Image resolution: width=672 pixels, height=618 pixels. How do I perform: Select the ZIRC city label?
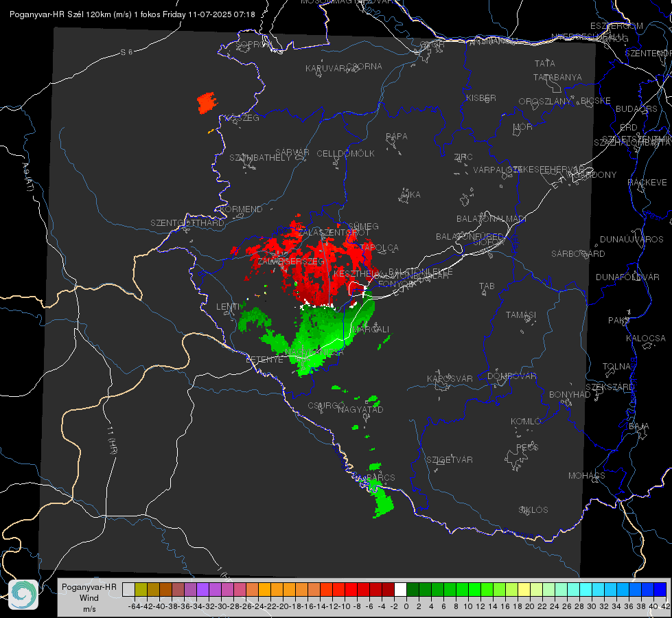[x=463, y=157]
